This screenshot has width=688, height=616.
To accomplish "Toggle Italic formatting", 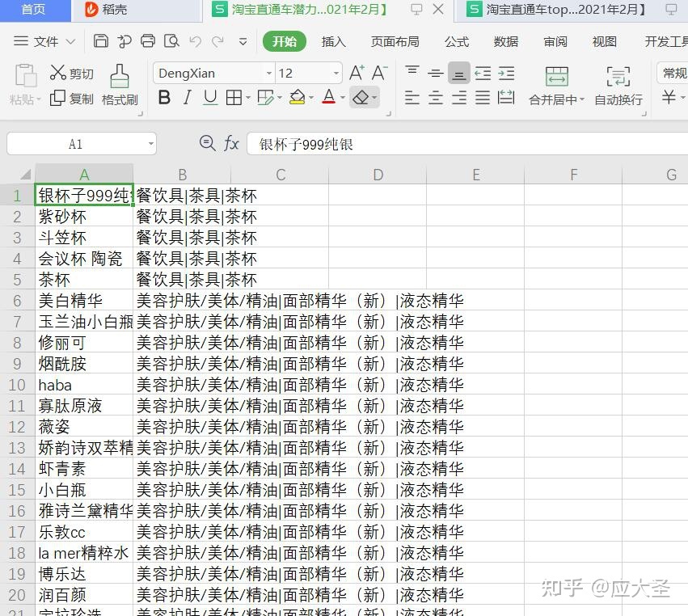I will pos(188,97).
